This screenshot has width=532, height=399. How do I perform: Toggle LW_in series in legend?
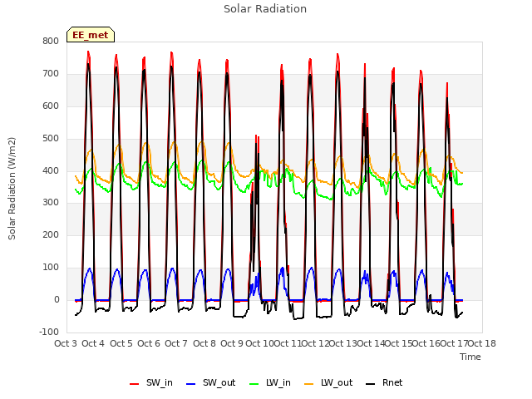coord(270,382)
